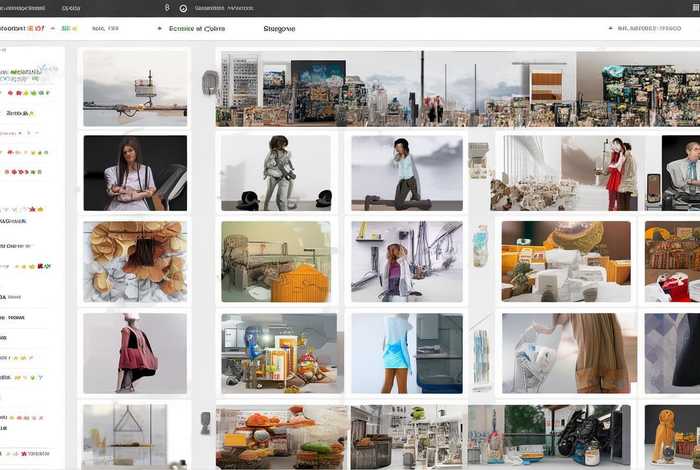Click the arrow icon left of Ecoiuse tab
Image resolution: width=700 pixels, height=470 pixels.
coord(159,29)
